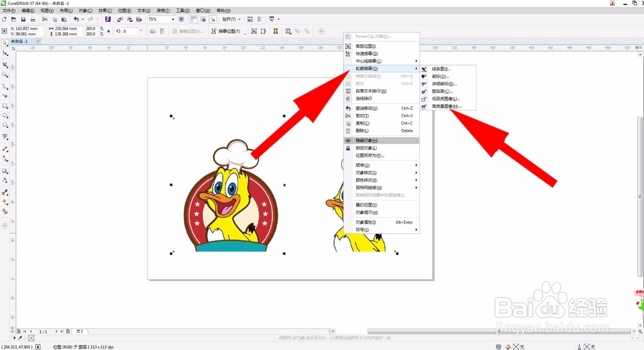Expand the 颜色样式 submenu
The width and height of the screenshot is (644, 350).
(x=381, y=180)
